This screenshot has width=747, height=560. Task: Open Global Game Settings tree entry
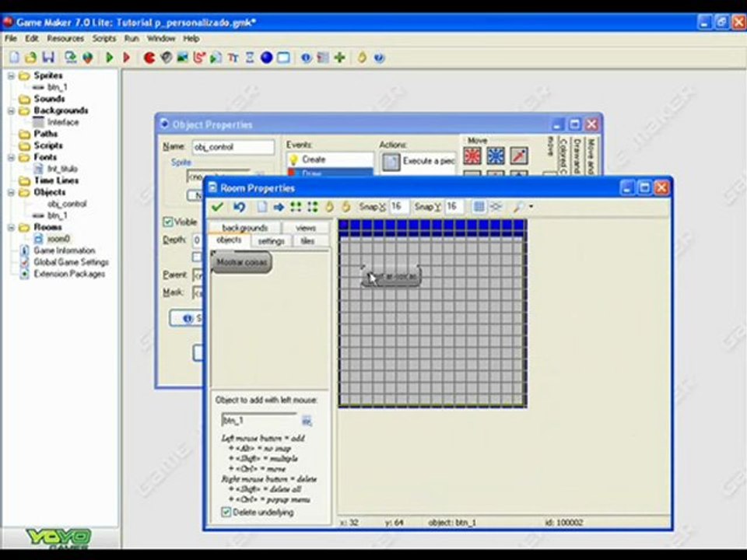[x=71, y=262]
